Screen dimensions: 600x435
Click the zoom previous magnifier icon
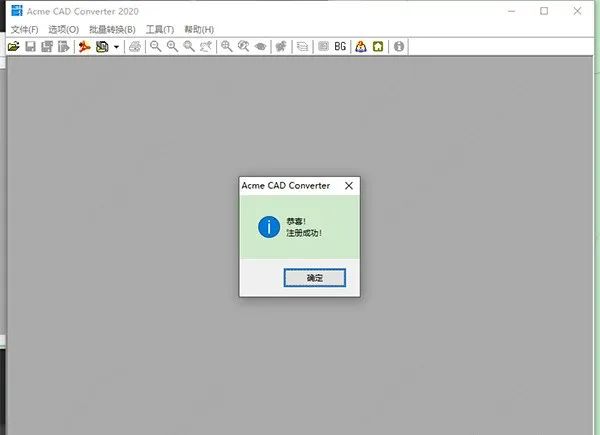[243, 47]
